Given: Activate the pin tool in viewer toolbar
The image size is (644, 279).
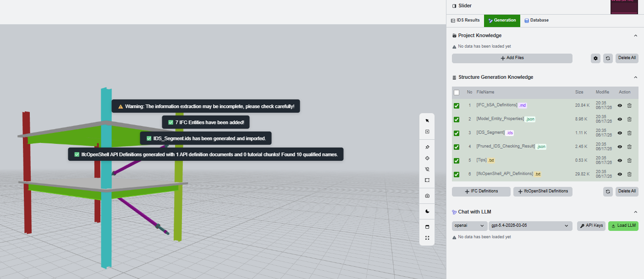Looking at the screenshot, I should (x=427, y=147).
